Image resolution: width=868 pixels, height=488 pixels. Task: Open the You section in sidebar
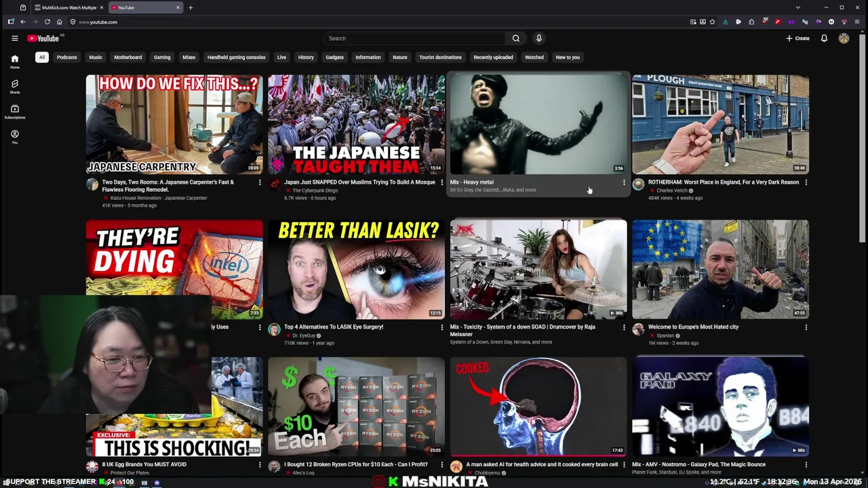(x=14, y=136)
